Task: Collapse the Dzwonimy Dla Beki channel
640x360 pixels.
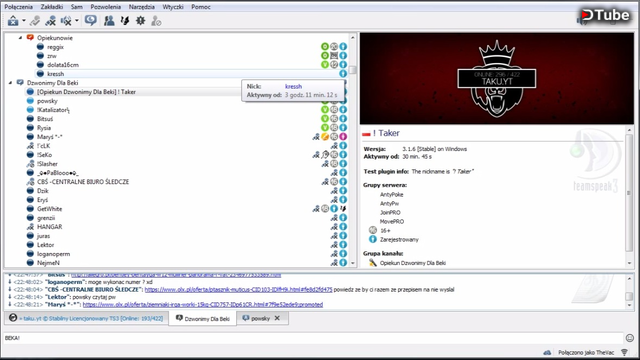Action: 11,82
